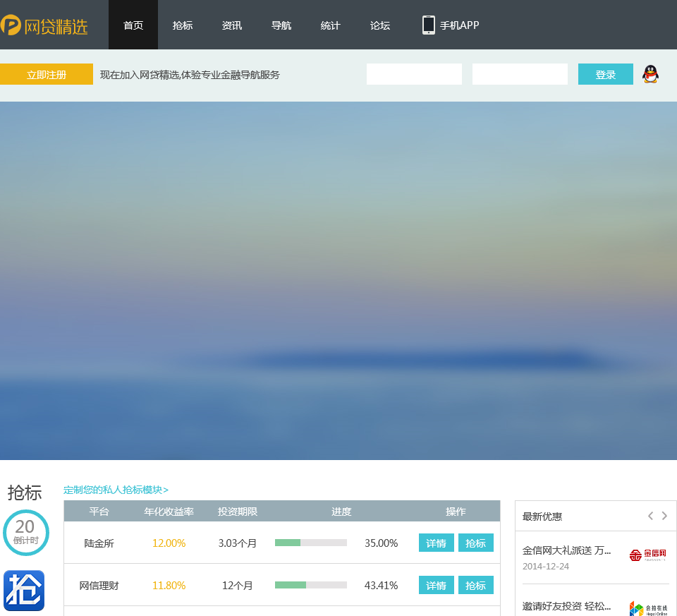Image resolution: width=677 pixels, height=616 pixels.
Task: Click the 43.41% progress value
Action: tap(382, 586)
